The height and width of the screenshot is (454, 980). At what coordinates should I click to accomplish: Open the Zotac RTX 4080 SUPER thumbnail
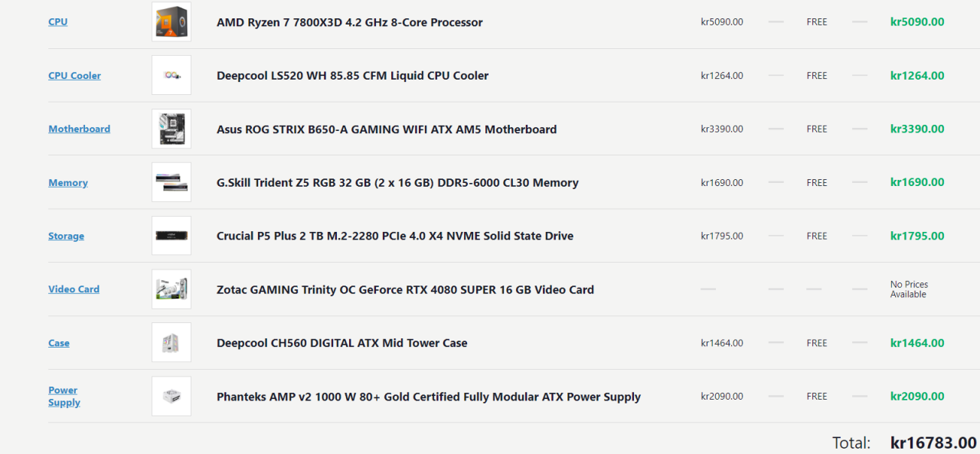coord(171,289)
